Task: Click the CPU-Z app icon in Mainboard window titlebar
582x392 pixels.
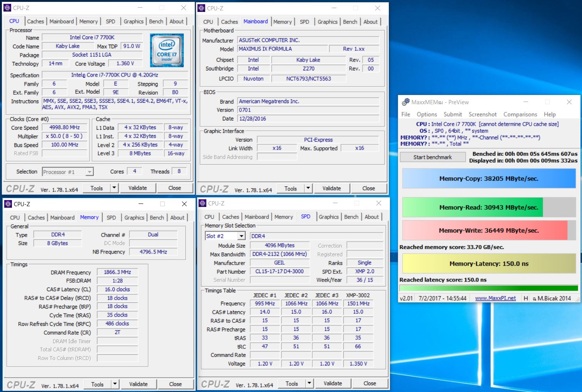Action: pyautogui.click(x=201, y=8)
